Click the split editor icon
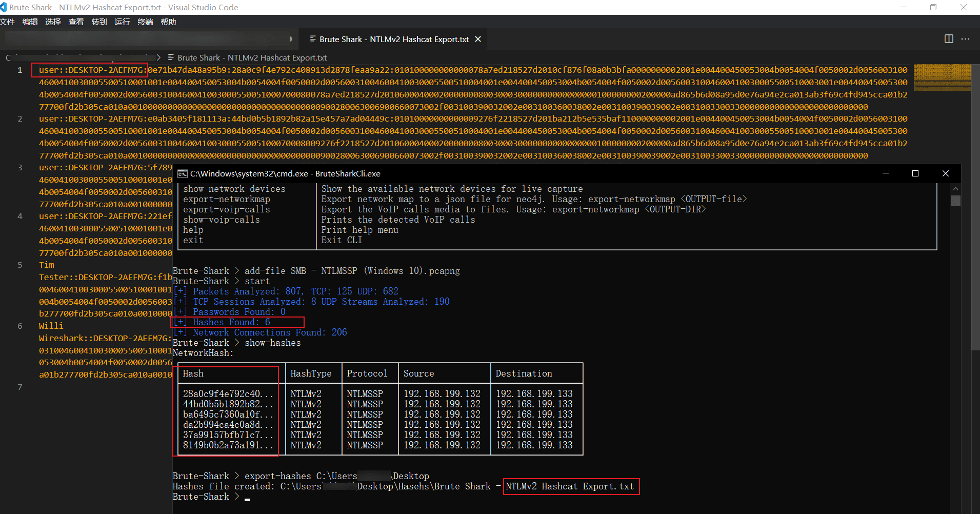 (949, 39)
